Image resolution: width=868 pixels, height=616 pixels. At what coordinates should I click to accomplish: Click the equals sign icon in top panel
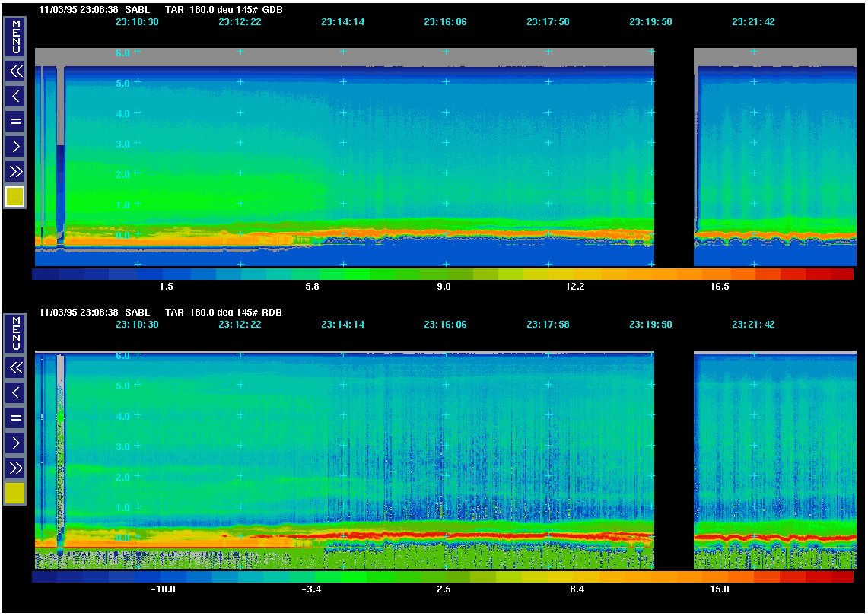click(x=15, y=121)
